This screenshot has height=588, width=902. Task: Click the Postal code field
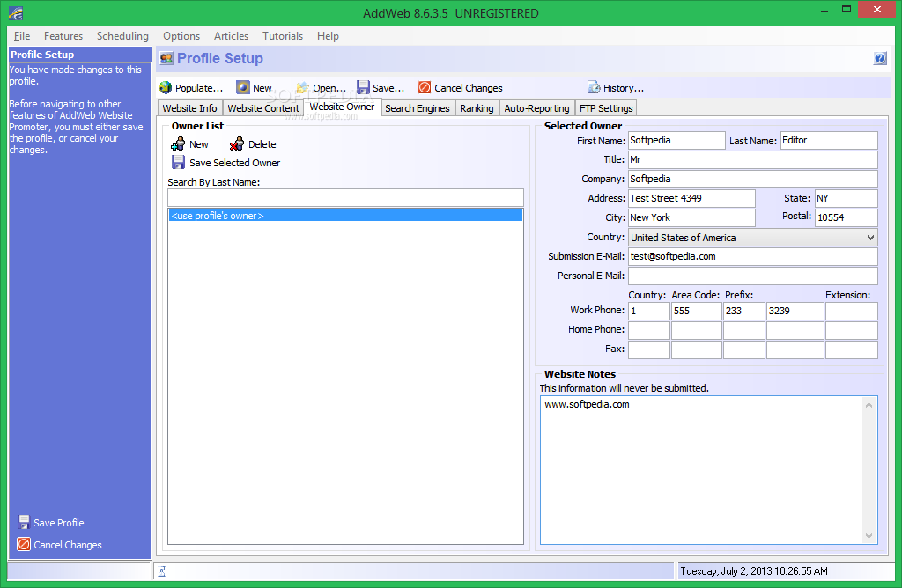847,217
